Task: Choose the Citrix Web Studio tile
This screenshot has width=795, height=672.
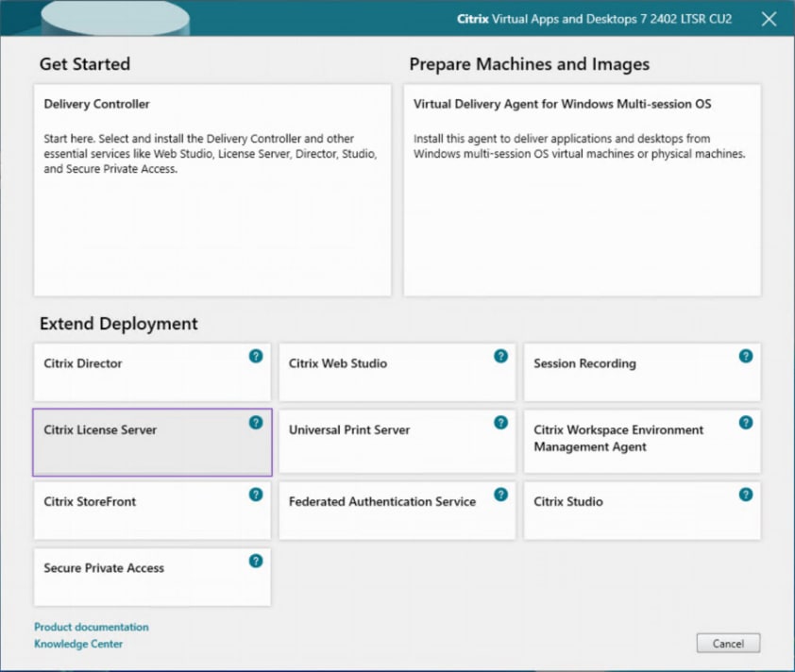Action: pyautogui.click(x=397, y=373)
